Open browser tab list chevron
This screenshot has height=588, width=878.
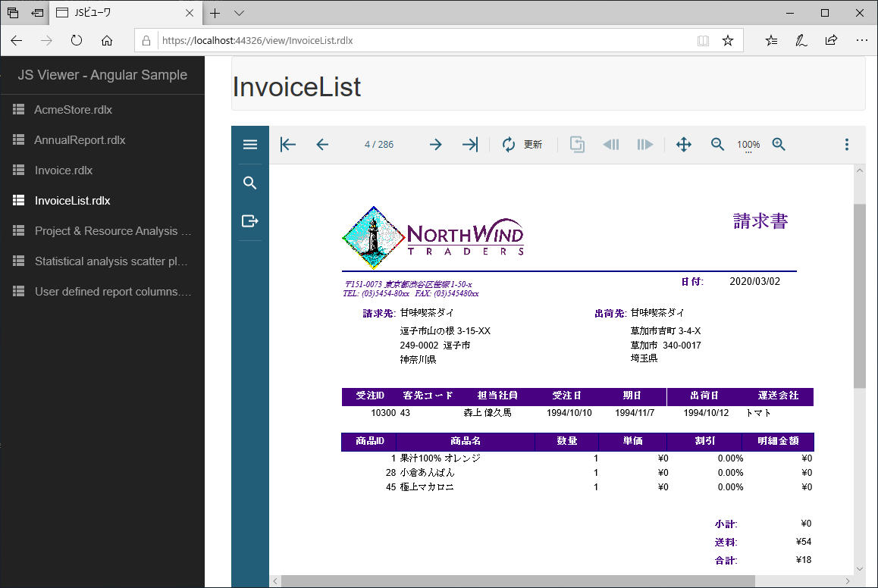point(239,13)
